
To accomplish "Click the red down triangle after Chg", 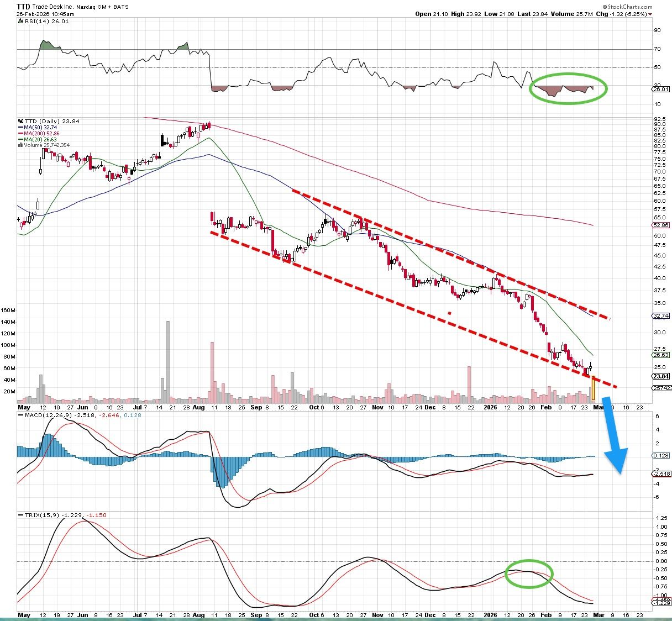I will point(650,14).
